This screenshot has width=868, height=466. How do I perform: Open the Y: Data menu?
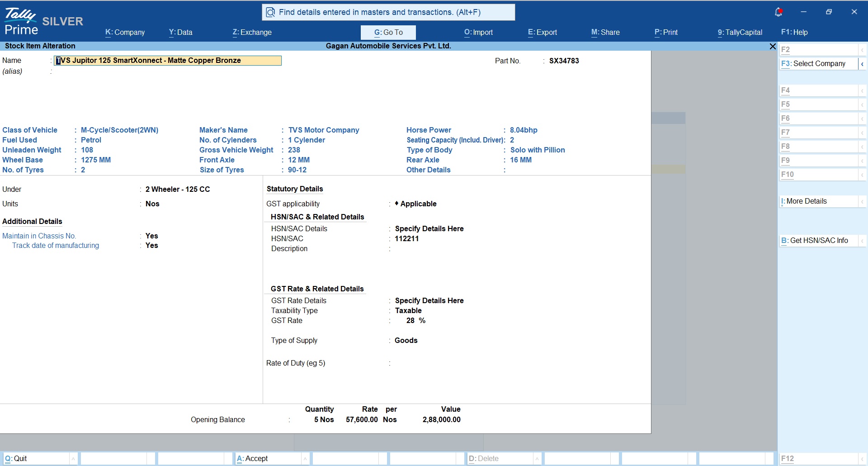click(x=181, y=32)
